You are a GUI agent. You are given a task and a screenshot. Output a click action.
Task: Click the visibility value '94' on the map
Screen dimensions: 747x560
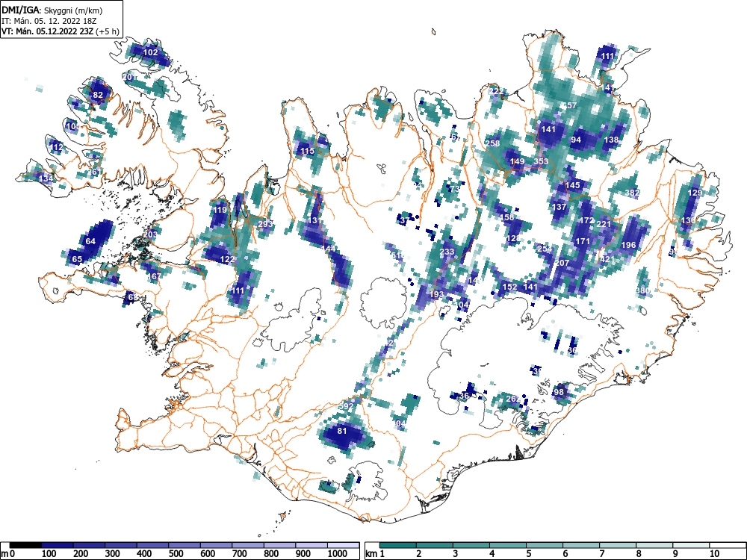tap(576, 140)
